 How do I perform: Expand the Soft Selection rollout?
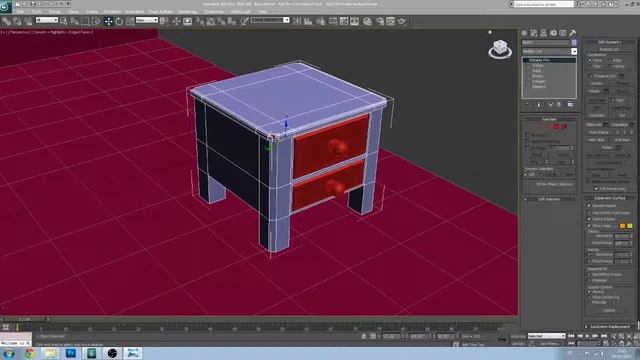point(549,199)
